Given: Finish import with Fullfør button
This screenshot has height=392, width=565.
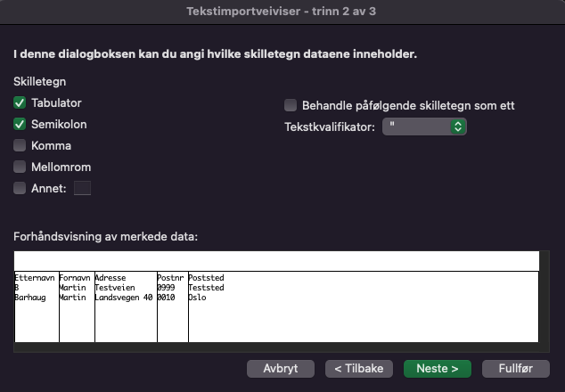Looking at the screenshot, I should (516, 369).
